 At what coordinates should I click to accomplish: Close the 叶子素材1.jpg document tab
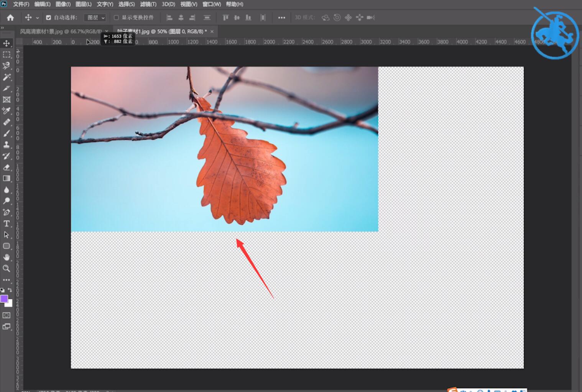pos(212,31)
